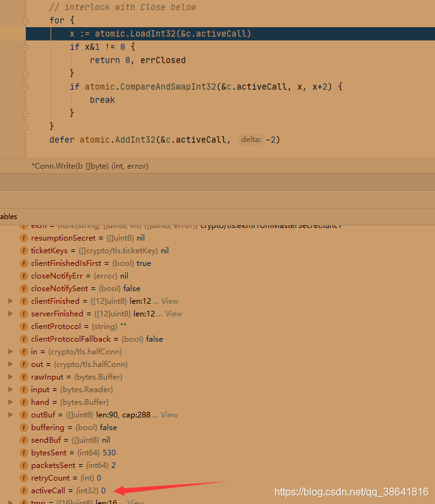Click the field icon of clientFinishedIsFirst
This screenshot has width=435, height=504.
24,263
